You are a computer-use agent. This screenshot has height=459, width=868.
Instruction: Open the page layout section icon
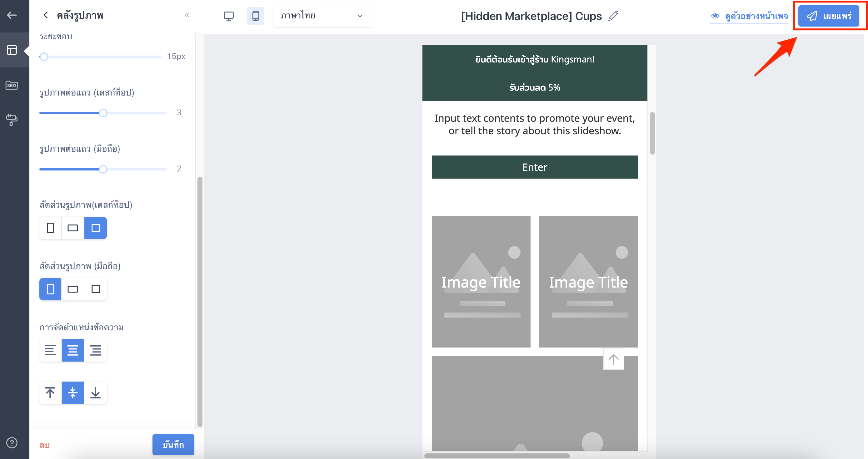click(12, 50)
